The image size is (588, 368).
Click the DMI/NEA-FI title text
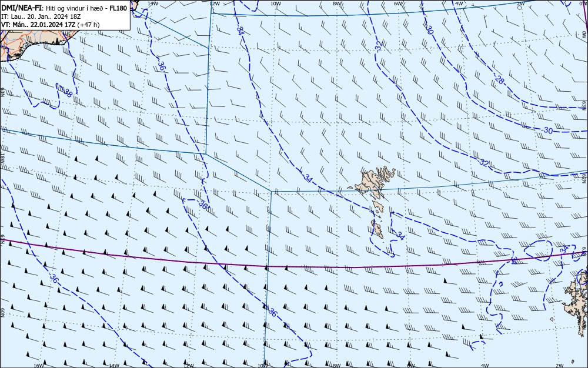(22, 8)
